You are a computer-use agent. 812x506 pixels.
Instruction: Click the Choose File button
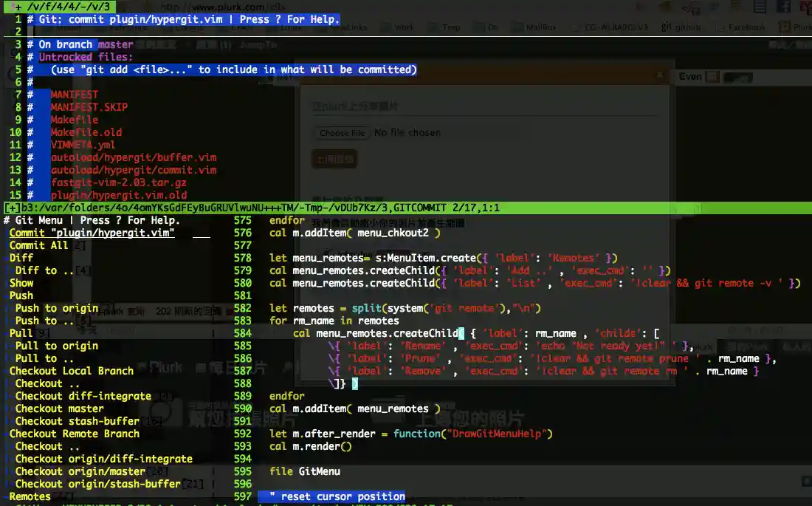point(341,133)
